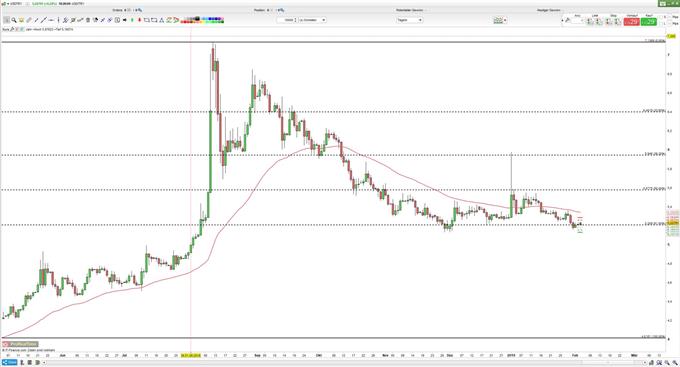Choose the short diagonal segment drawing tool
The image size is (680, 367).
tap(36, 20)
